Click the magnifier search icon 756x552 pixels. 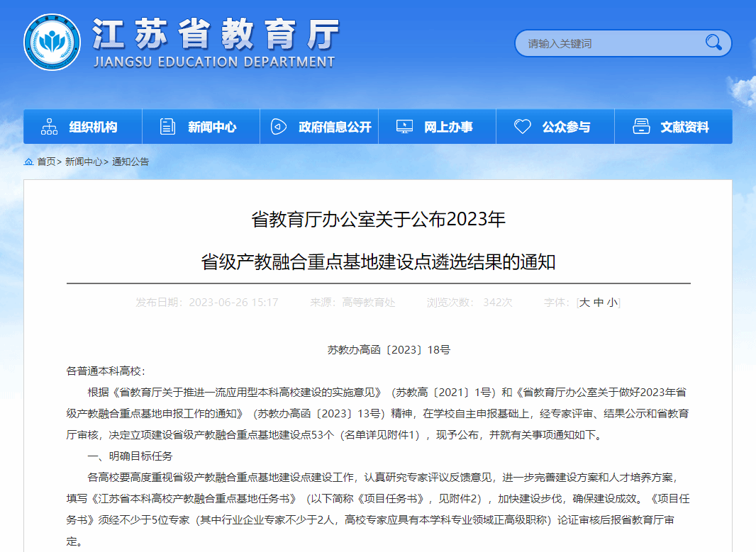[713, 43]
